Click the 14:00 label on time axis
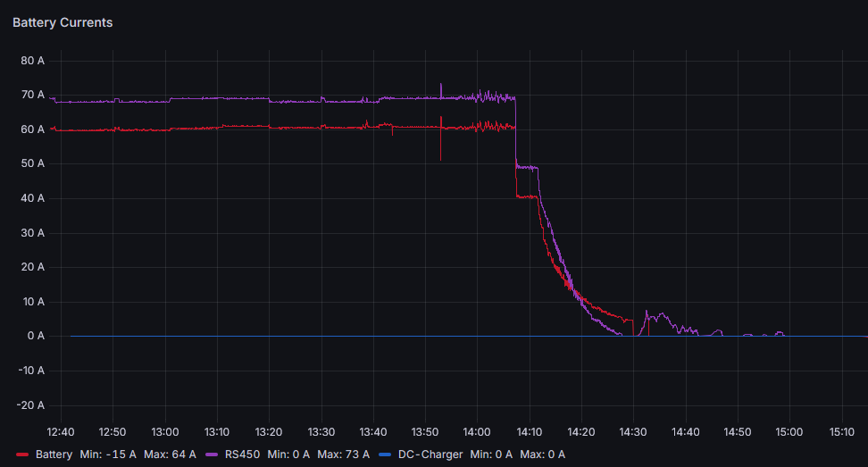Viewport: 868px width, 467px height. point(477,431)
